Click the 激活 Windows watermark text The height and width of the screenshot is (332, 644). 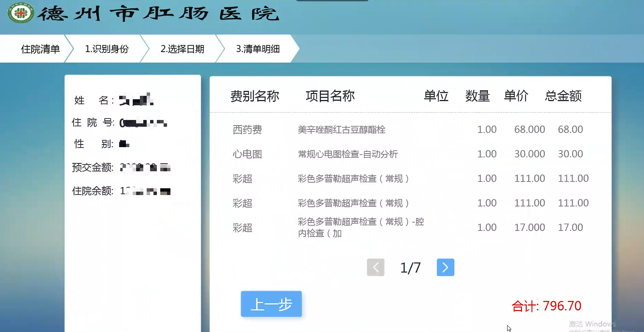coord(592,324)
